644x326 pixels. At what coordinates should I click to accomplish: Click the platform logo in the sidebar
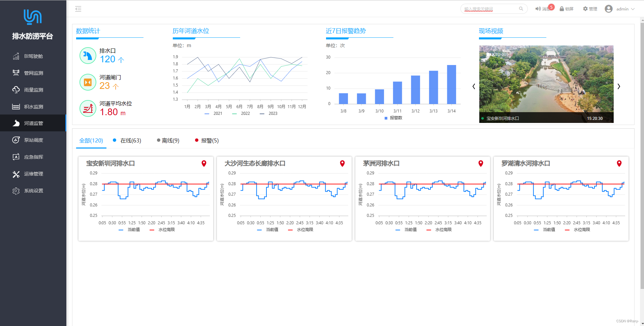point(33,17)
